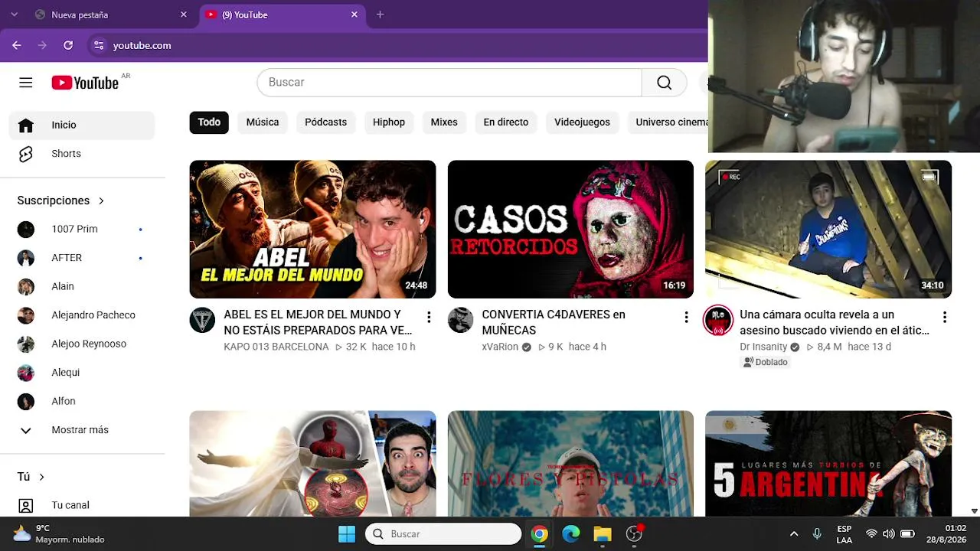Go to the YouTube logo home link
Image resolution: width=980 pixels, height=551 pixels.
click(85, 83)
